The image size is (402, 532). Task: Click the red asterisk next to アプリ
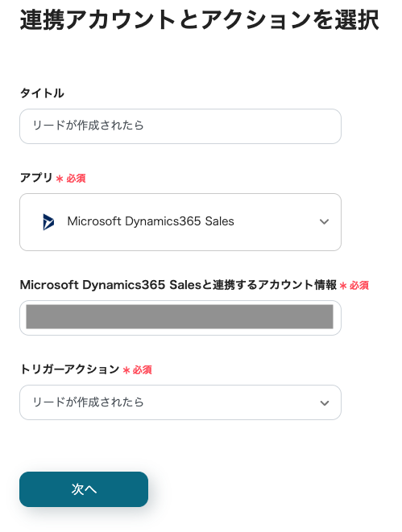coord(60,179)
